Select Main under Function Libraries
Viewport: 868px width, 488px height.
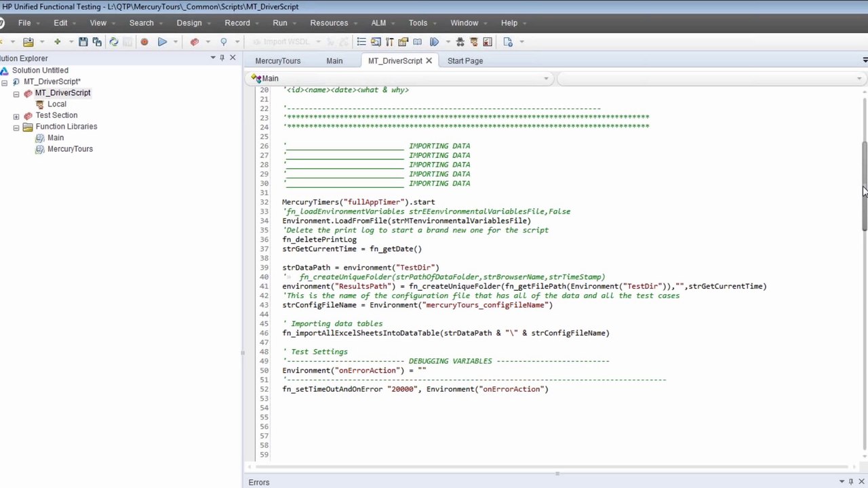[56, 138]
